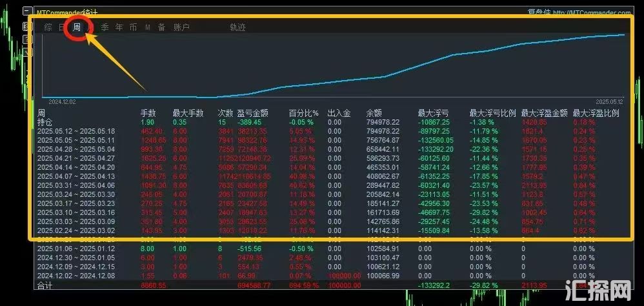Click the 盈亏金额 column header
The width and height of the screenshot is (644, 306).
tap(252, 114)
